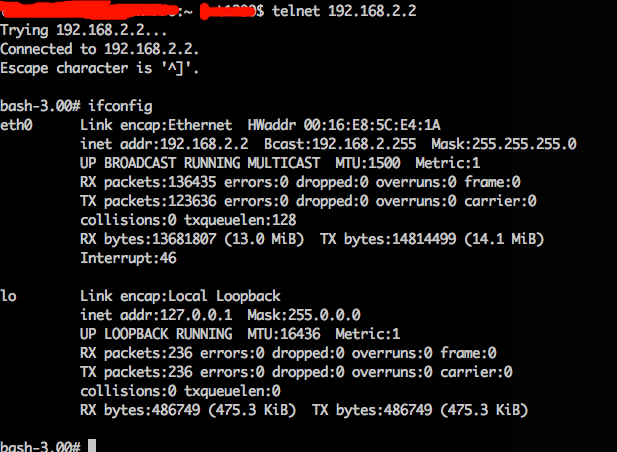617x452 pixels.
Task: Click the Link encap:Local Loopback text
Action: [x=180, y=296]
